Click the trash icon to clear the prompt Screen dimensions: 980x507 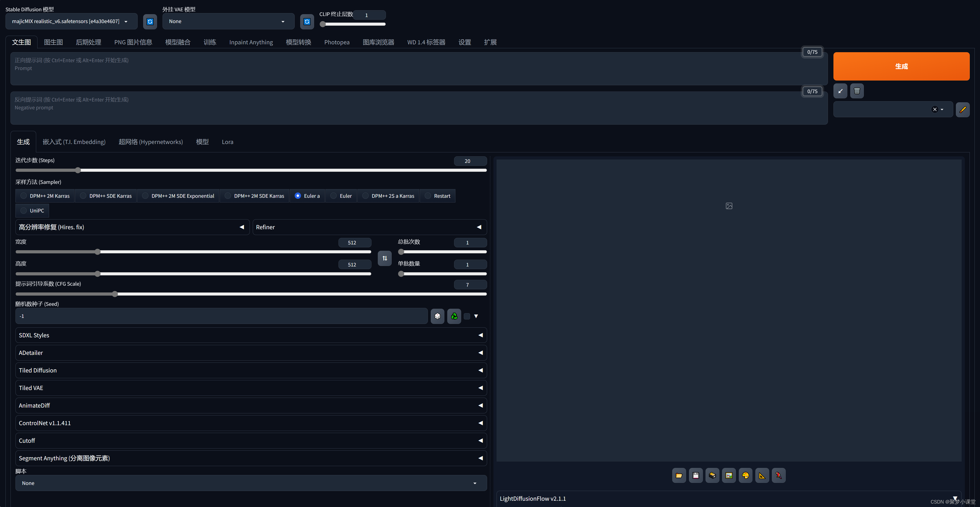click(x=857, y=91)
